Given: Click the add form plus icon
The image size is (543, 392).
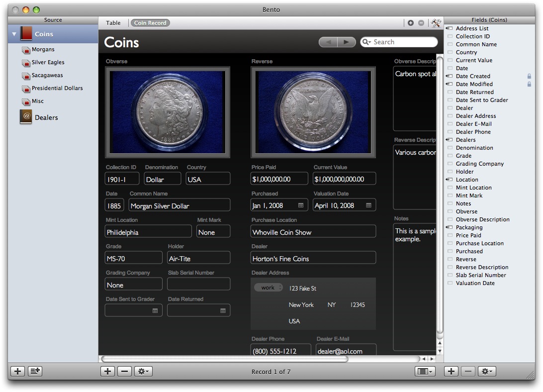Looking at the screenshot, I should click(411, 23).
